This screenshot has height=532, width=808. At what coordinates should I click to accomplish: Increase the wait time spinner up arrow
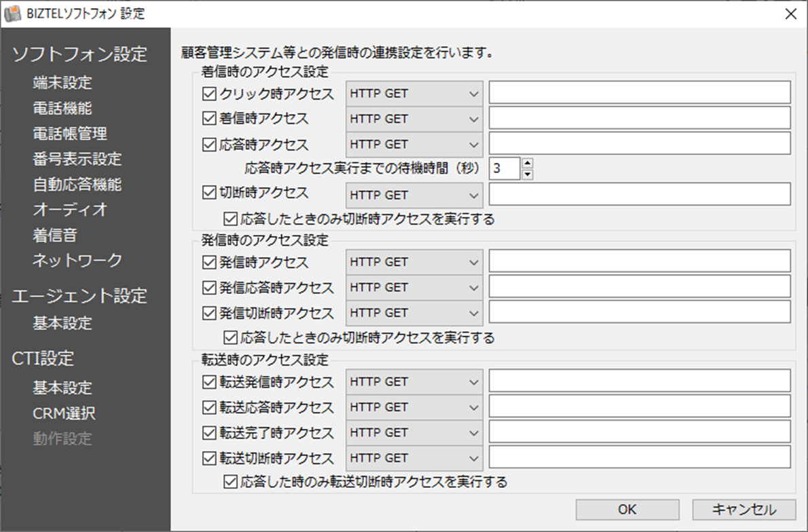tap(528, 162)
